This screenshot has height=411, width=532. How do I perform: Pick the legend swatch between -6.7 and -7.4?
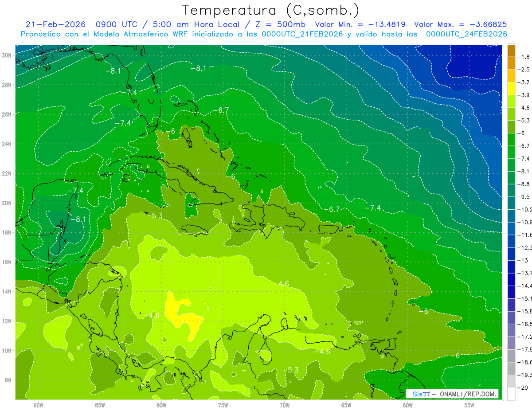[511, 152]
